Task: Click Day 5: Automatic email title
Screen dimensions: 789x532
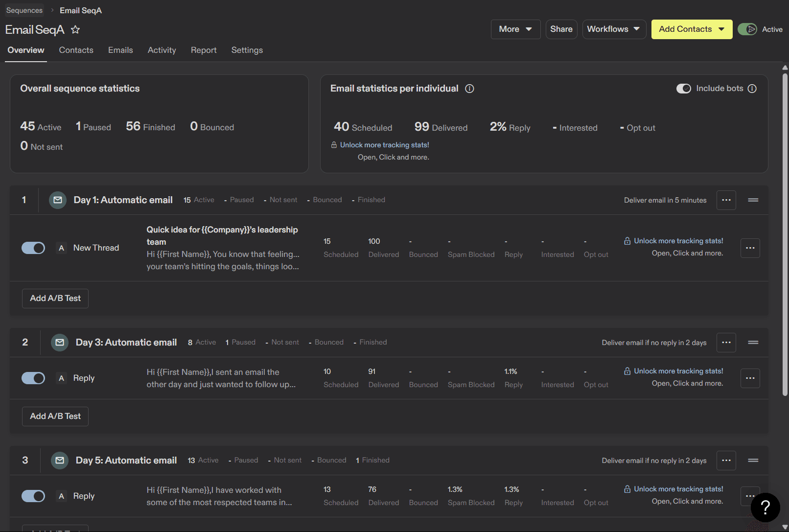Action: (126, 461)
